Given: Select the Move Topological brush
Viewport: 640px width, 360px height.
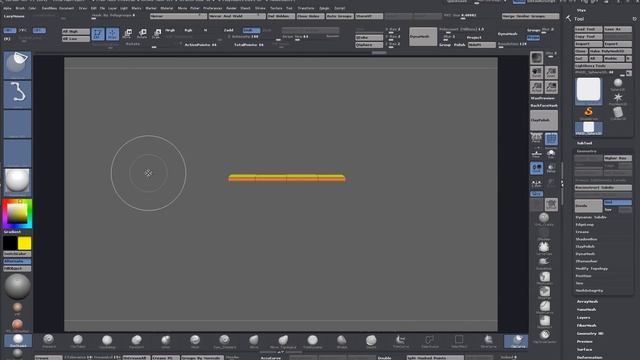Looking at the screenshot, I should click(283, 341).
